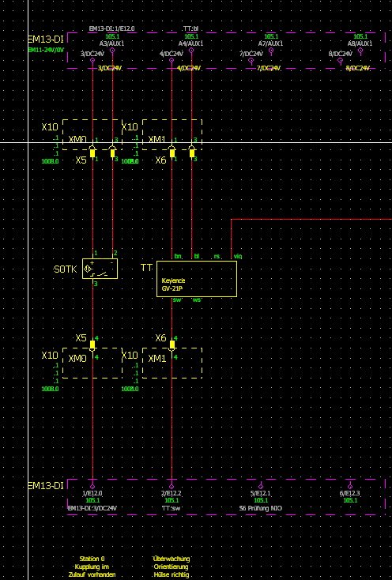Select upper X5 plug pin 1 symbol
This screenshot has height=580, width=392.
[x=92, y=152]
